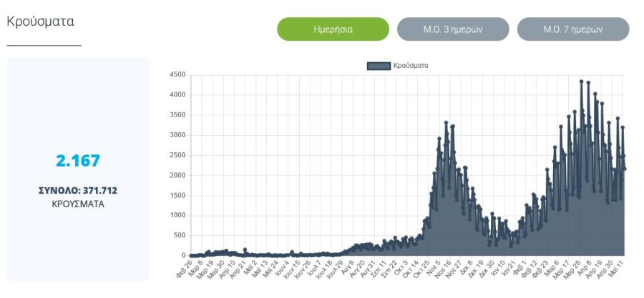Click the Ιαν 10 x-axis label

(500, 268)
